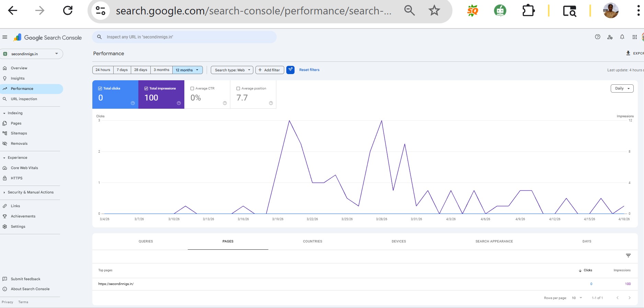Toggle the hamburger navigation menu
Viewport: 644px width, 308px height.
point(5,37)
